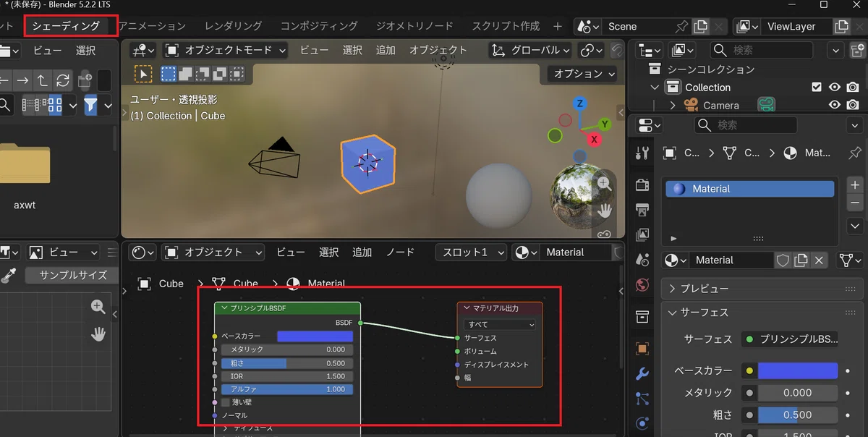Image resolution: width=868 pixels, height=437 pixels.
Task: Open the Output properties tab icon
Action: point(642,210)
